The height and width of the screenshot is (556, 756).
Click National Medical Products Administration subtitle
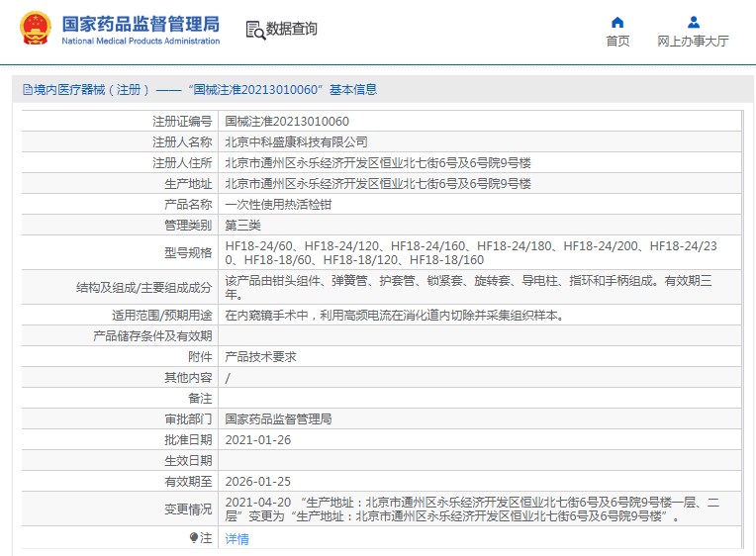(141, 41)
